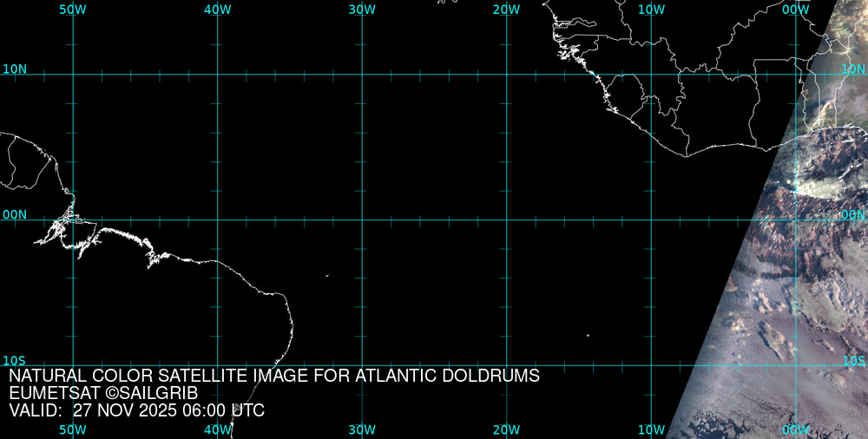Click the left 10N latitude label
868x439 pixels.
click(x=15, y=69)
